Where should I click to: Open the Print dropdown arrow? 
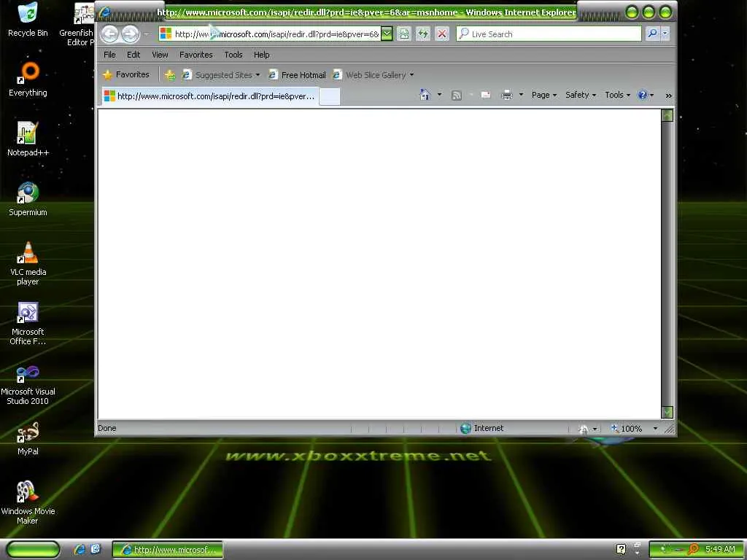521,96
